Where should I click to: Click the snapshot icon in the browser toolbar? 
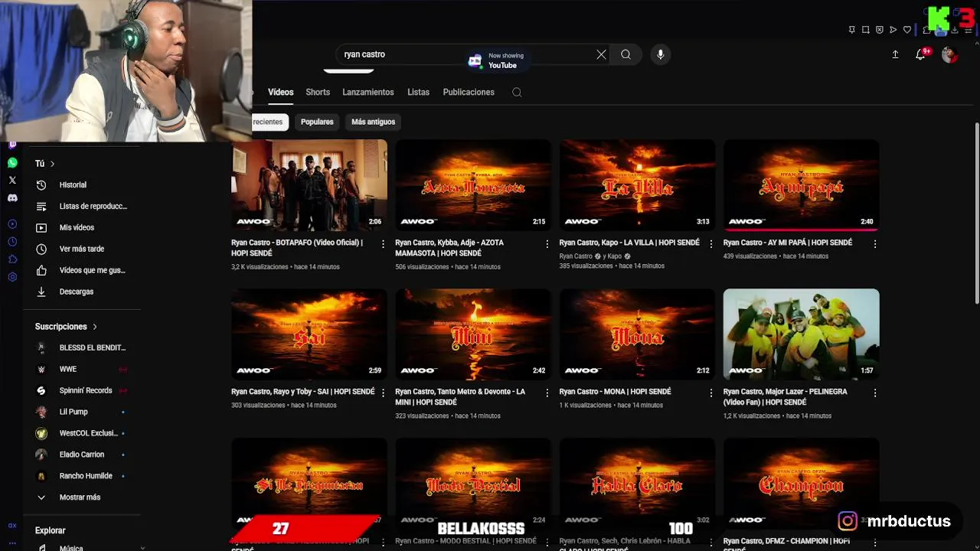pyautogui.click(x=865, y=30)
